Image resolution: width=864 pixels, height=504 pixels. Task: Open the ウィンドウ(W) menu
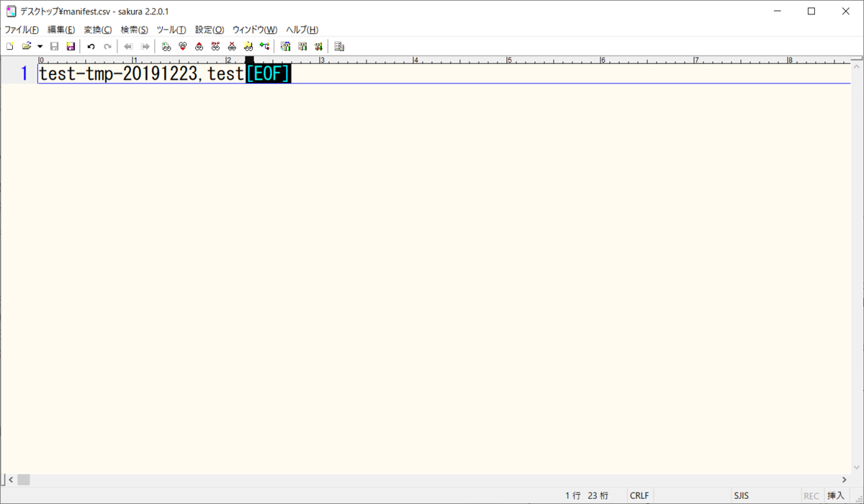click(x=255, y=30)
